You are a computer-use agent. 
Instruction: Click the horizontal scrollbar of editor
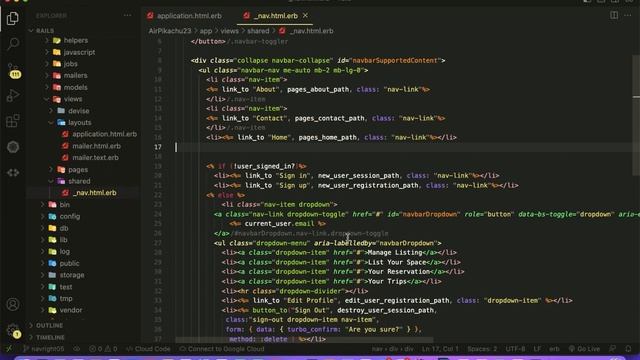click(x=304, y=340)
